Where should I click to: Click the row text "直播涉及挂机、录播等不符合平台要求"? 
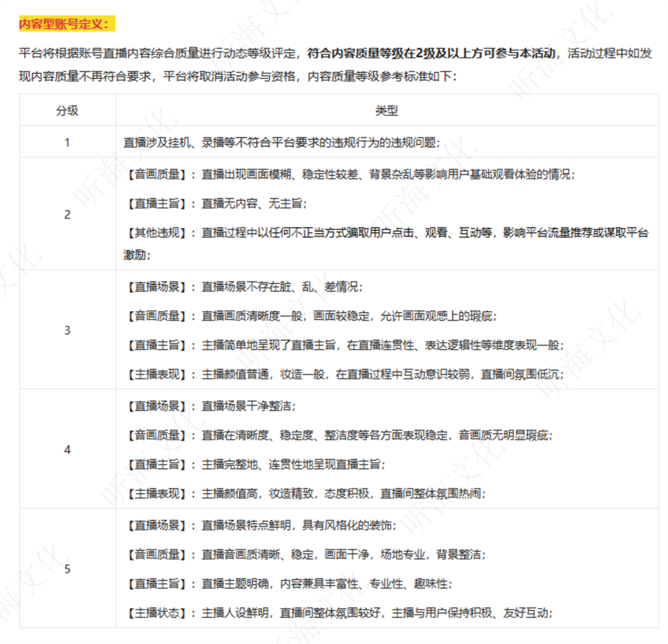pos(281,143)
